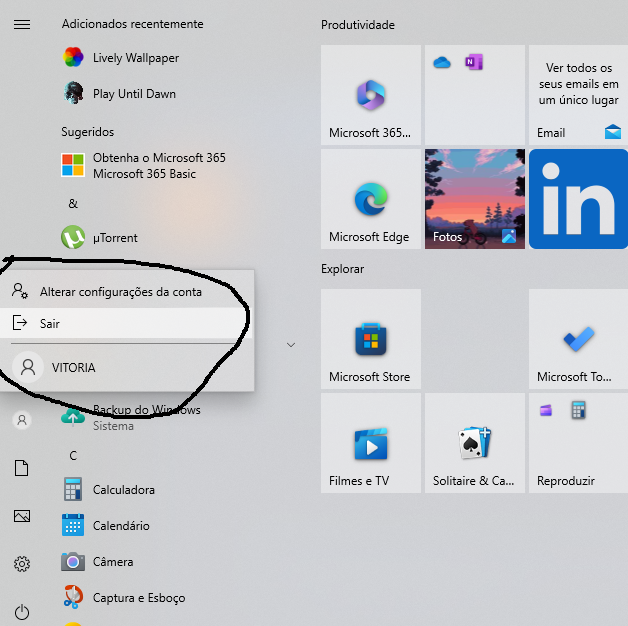628x626 pixels.
Task: Expand the folder chevron in app list
Action: [x=291, y=345]
